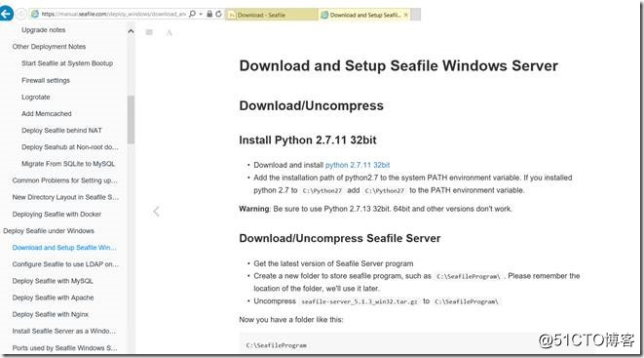Open the address bar dropdown arrow
Image resolution: width=644 pixels, height=358 pixels.
(201, 14)
